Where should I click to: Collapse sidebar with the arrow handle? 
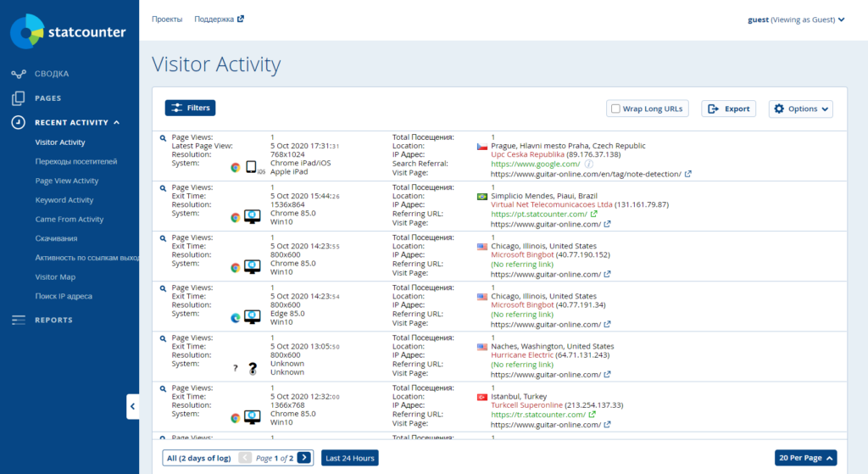point(133,406)
